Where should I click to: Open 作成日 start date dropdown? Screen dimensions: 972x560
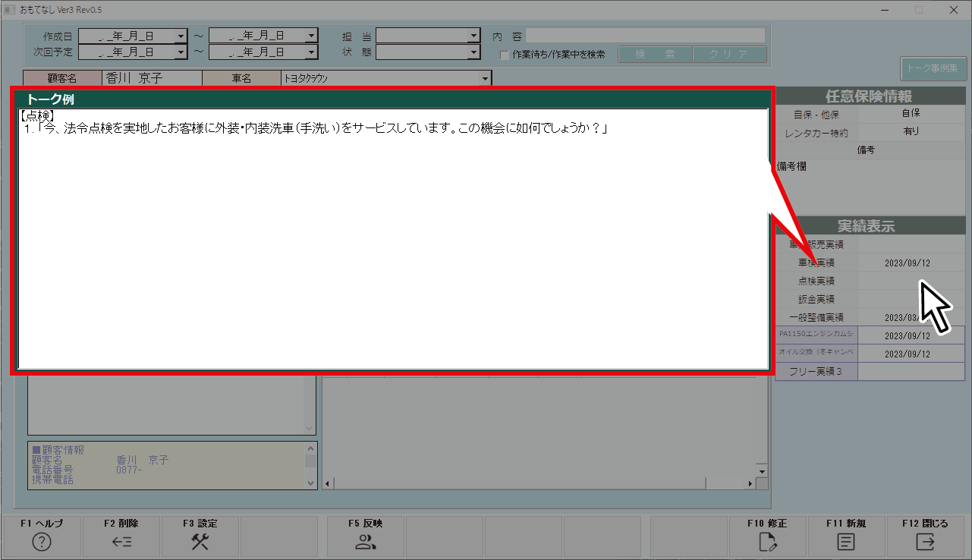[x=181, y=36]
